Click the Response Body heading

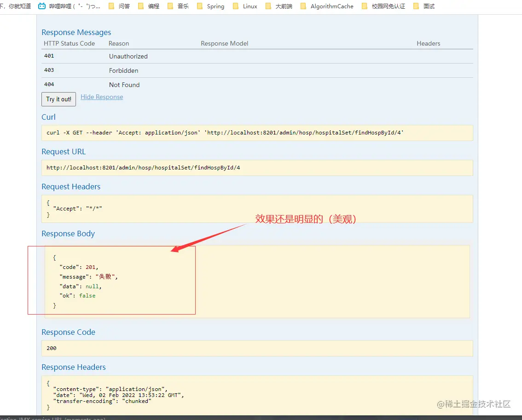(68, 233)
